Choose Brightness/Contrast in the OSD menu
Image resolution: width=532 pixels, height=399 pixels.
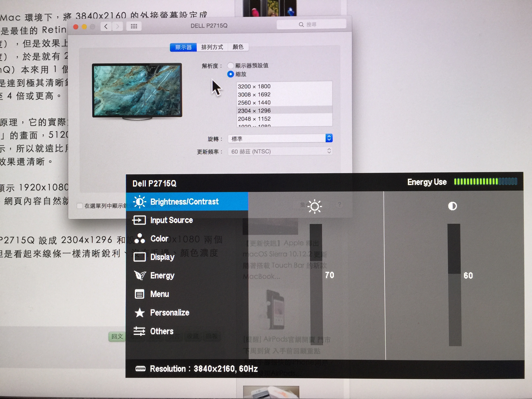coord(187,202)
